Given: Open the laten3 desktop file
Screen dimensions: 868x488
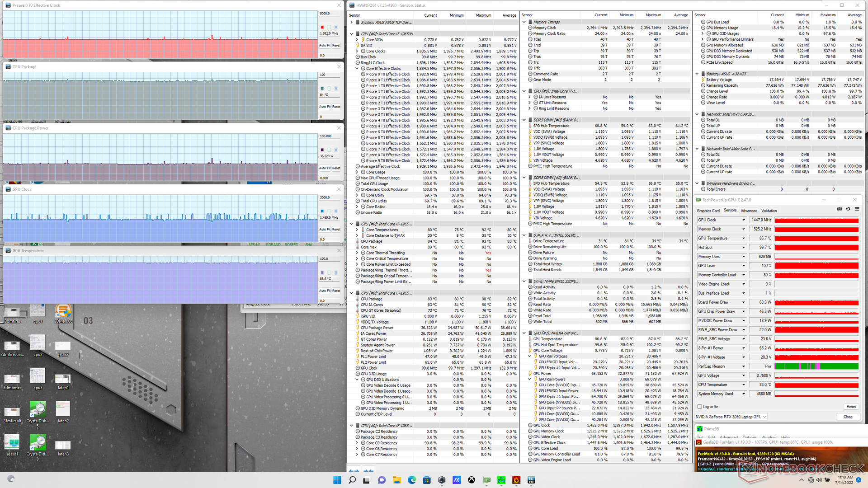Looking at the screenshot, I should [63, 447].
